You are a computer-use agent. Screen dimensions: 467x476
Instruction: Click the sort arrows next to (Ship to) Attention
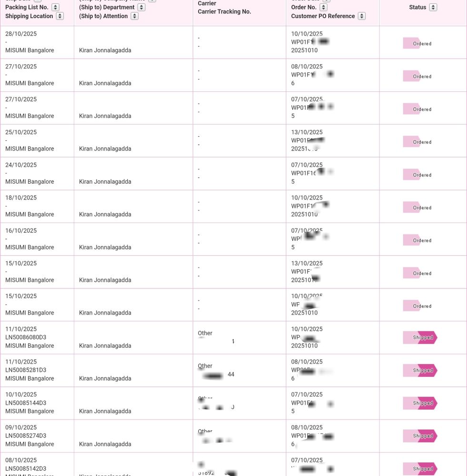pyautogui.click(x=134, y=16)
